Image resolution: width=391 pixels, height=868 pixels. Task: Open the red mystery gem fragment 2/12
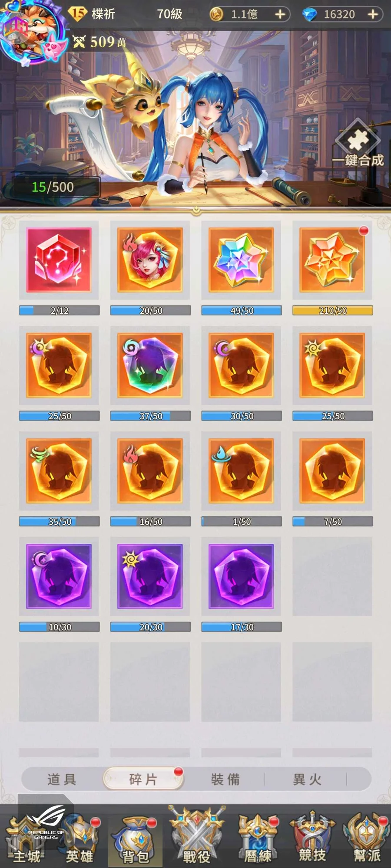click(59, 260)
